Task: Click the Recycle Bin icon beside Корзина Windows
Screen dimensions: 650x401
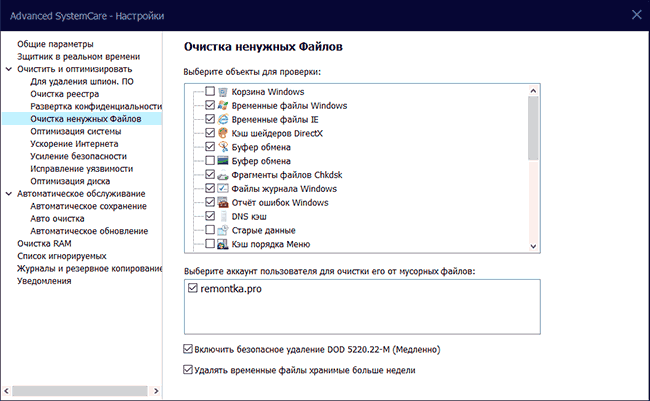Action: [223, 92]
